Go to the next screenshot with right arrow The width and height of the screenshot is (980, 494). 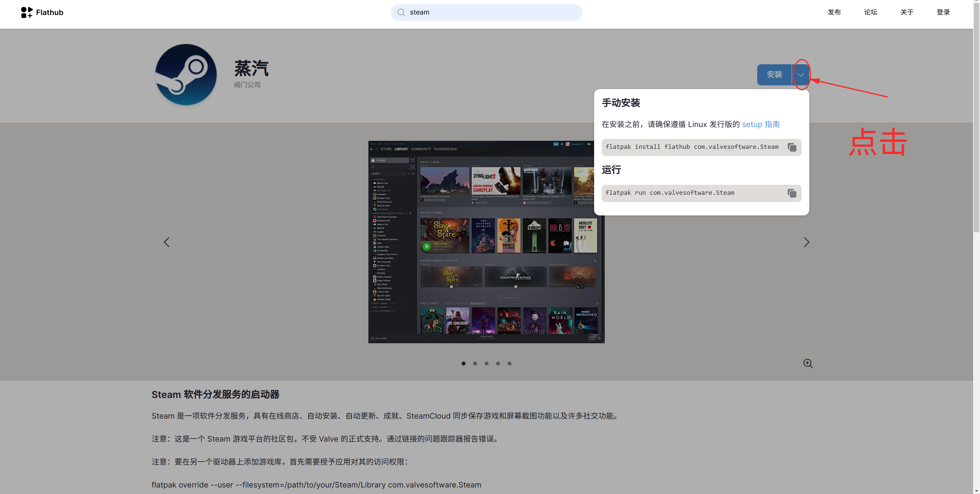[806, 242]
